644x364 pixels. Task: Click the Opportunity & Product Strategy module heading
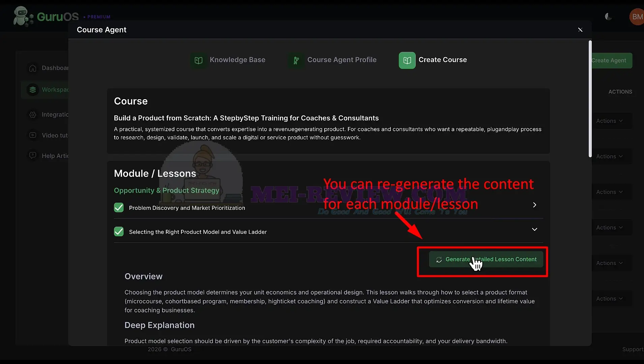167,190
